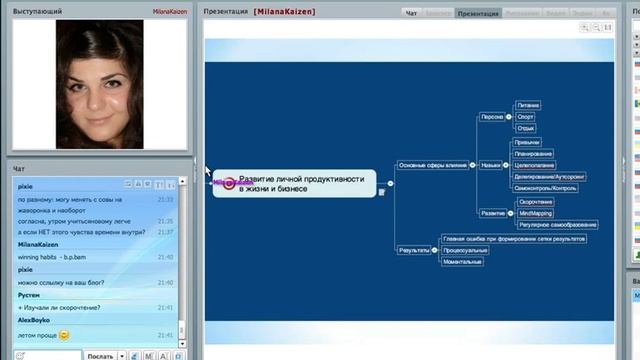Click increase font size icon in chat
This screenshot has width=640, height=360.
159,185
